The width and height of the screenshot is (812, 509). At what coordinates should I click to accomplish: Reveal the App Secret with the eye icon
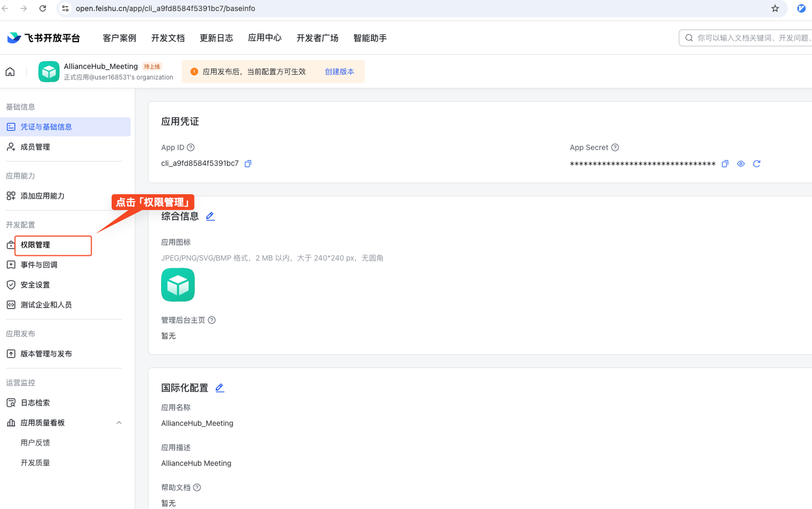[x=741, y=164]
